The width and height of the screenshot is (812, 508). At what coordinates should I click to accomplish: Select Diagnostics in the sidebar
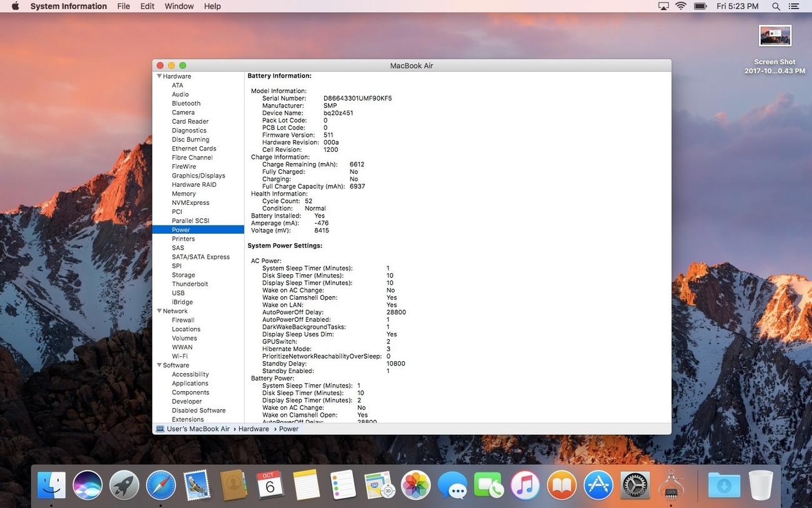coord(189,131)
